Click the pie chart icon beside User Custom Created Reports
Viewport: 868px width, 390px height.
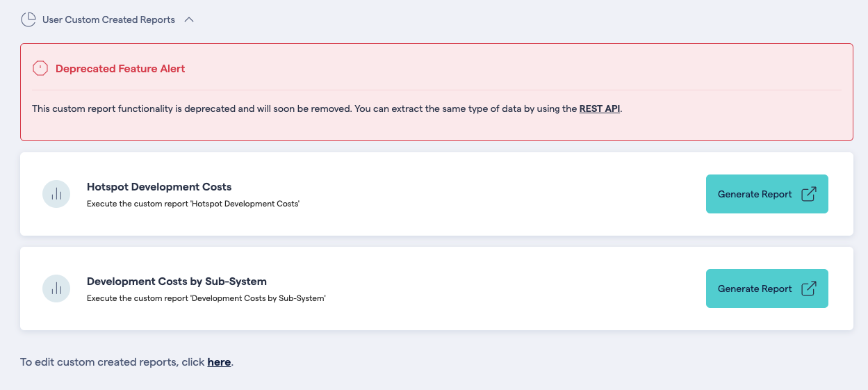[28, 19]
